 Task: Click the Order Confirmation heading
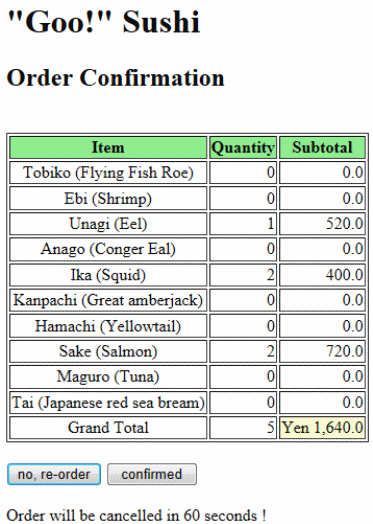pos(115,78)
